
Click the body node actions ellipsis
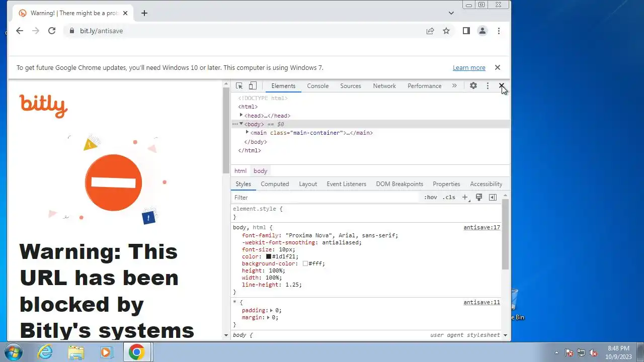(234, 124)
